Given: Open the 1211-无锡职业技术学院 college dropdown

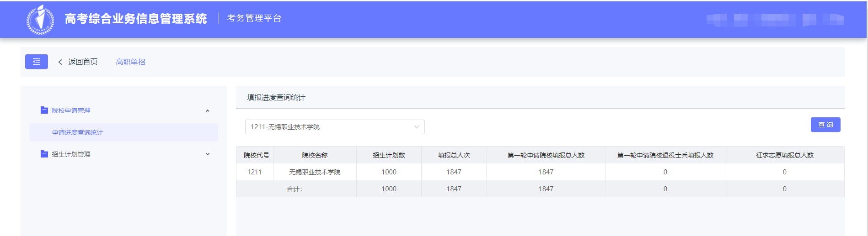Looking at the screenshot, I should pyautogui.click(x=334, y=127).
